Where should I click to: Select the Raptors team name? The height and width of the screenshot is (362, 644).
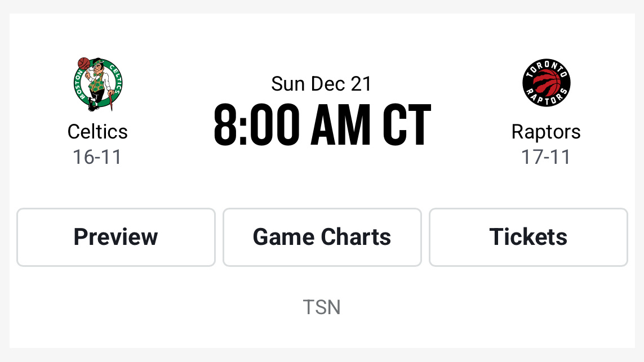coord(546,131)
